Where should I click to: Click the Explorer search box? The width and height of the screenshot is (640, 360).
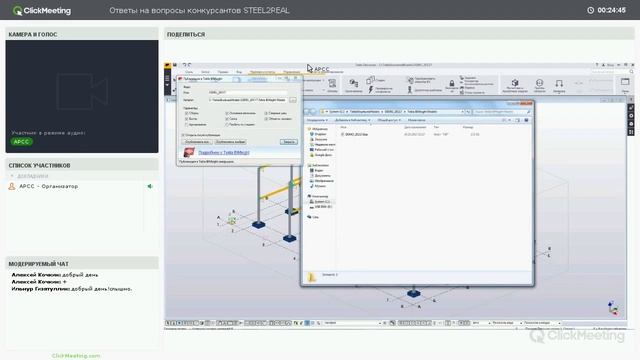tap(502, 111)
